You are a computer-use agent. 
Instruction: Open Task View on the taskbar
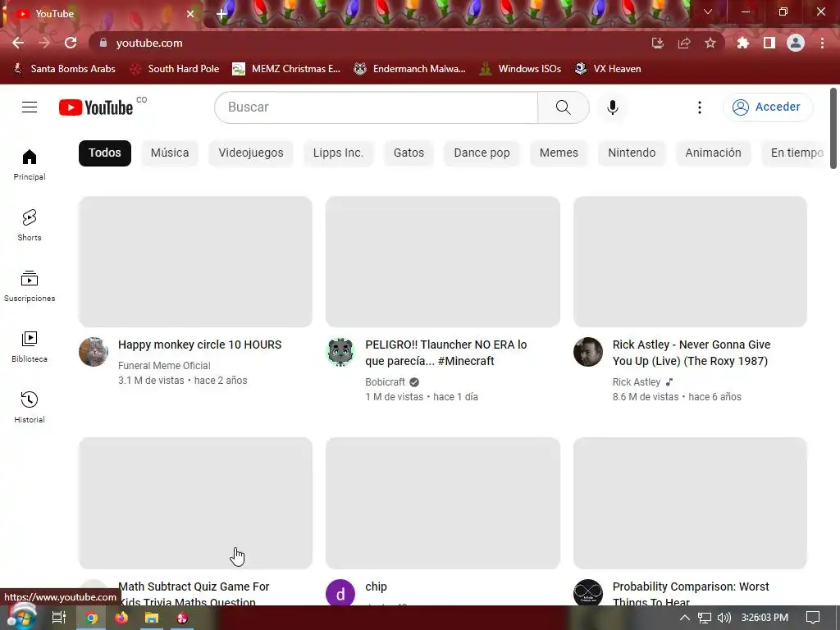click(59, 618)
